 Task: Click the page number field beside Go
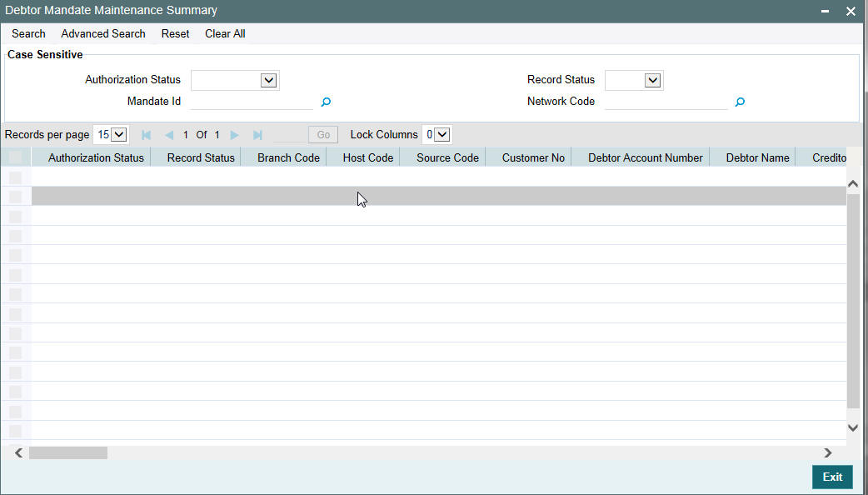(289, 134)
